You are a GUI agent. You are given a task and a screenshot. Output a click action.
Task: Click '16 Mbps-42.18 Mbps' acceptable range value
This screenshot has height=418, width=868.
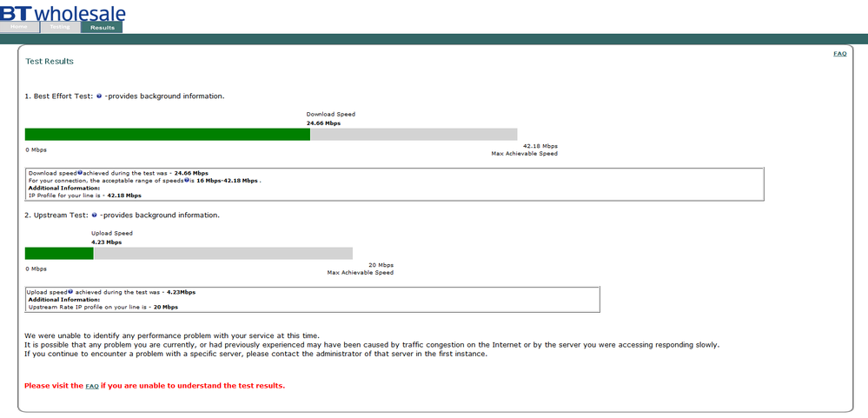228,181
